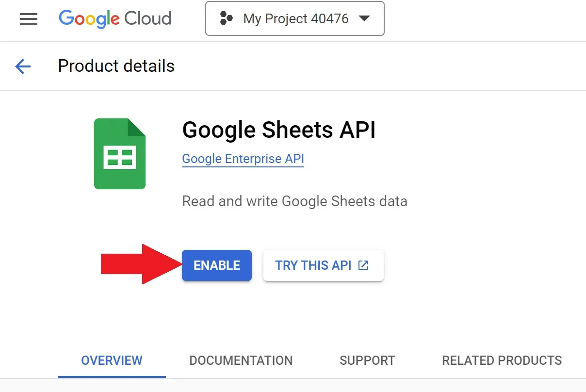
Task: Click the green Google Sheets product icon
Action: [120, 154]
